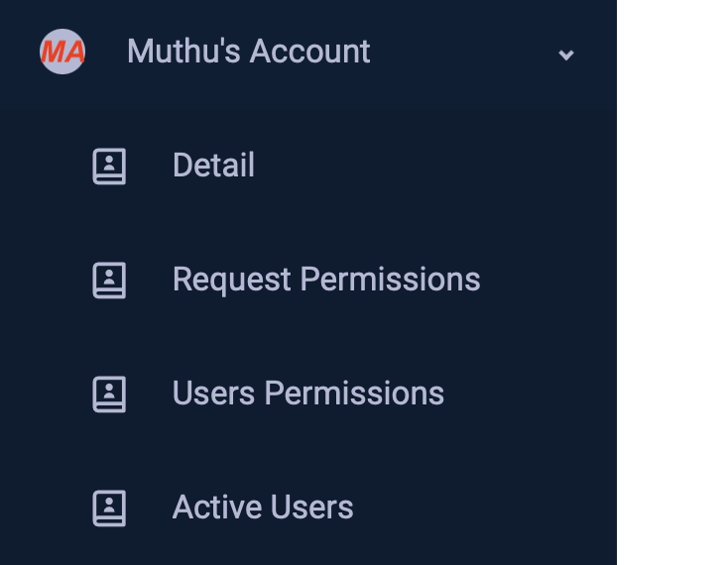
Task: Click the icon beside Users Permissions
Action: (109, 394)
